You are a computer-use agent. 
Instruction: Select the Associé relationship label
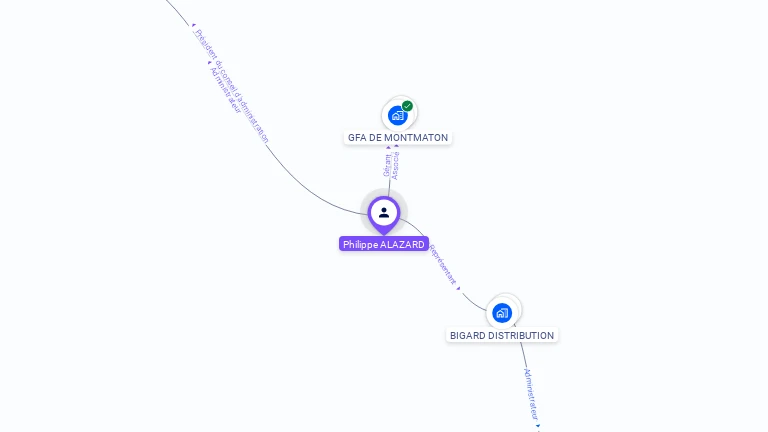[x=396, y=166]
